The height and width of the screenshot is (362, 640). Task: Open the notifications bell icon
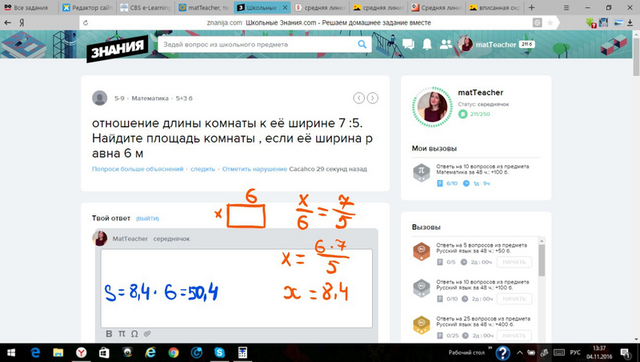click(427, 44)
